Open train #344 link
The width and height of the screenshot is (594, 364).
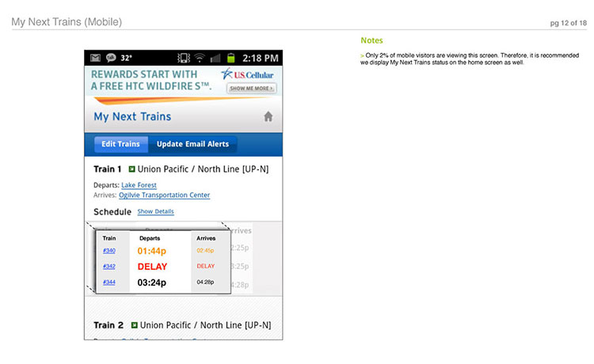[x=109, y=282]
